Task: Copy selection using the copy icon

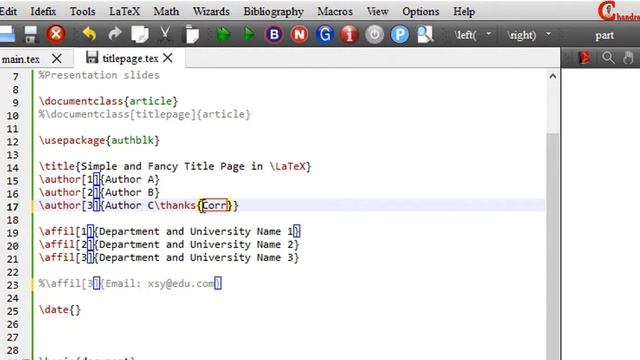Action: click(x=140, y=34)
